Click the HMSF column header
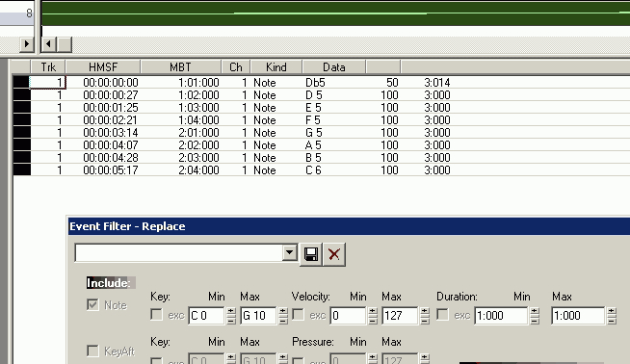This screenshot has height=364, width=630. click(x=103, y=67)
